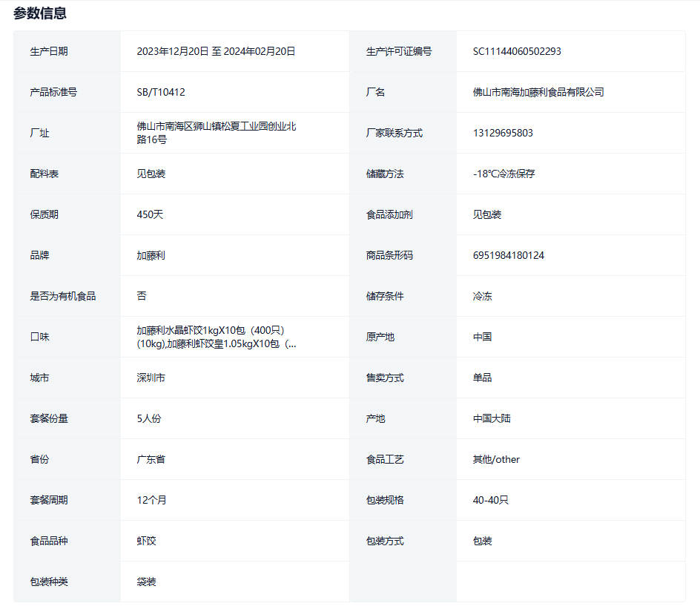This screenshot has width=700, height=609.
Task: Click the 参数信息 section heading
Action: click(x=40, y=13)
